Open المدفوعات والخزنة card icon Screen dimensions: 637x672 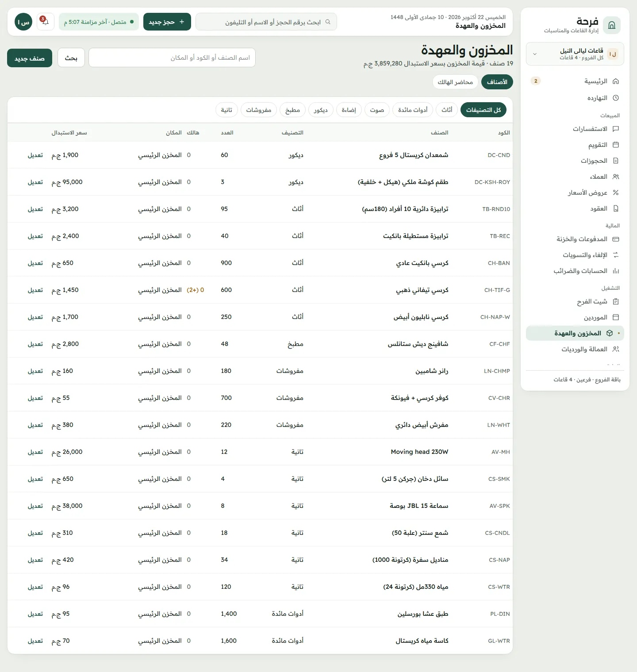point(616,239)
